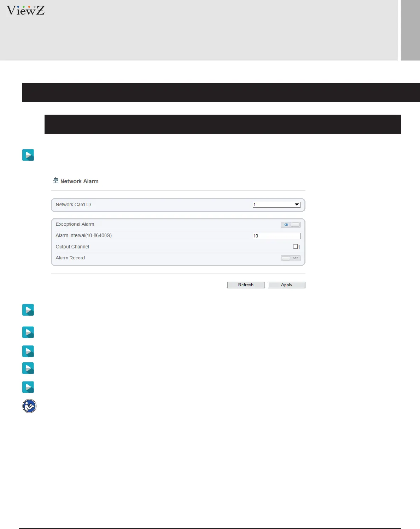Turn off the Exceptional Alarm switch

click(x=290, y=225)
